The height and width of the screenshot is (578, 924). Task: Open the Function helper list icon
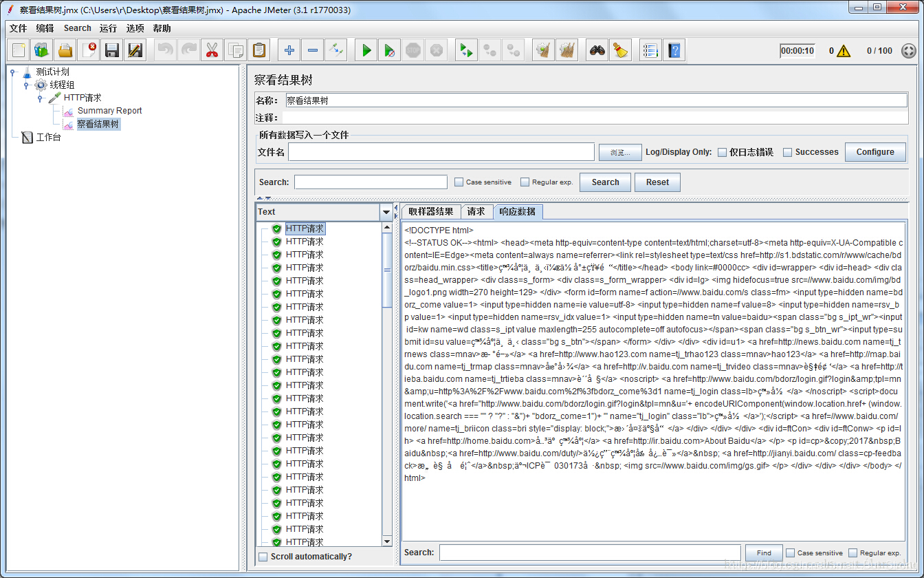(650, 50)
